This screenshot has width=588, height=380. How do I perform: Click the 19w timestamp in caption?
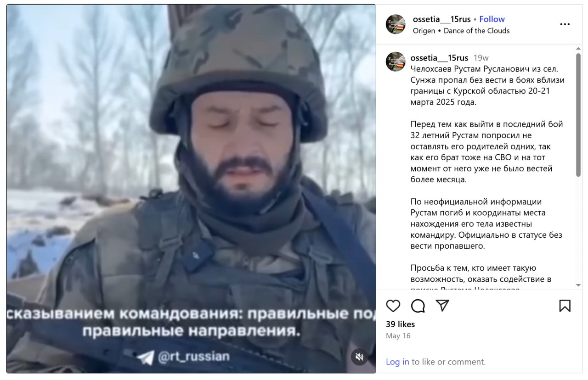(x=481, y=58)
